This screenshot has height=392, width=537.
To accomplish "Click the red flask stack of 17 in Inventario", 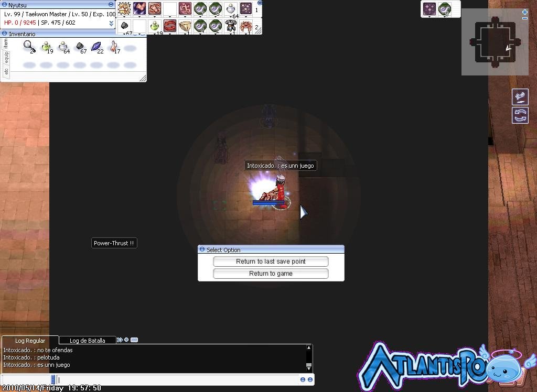I will coord(114,47).
